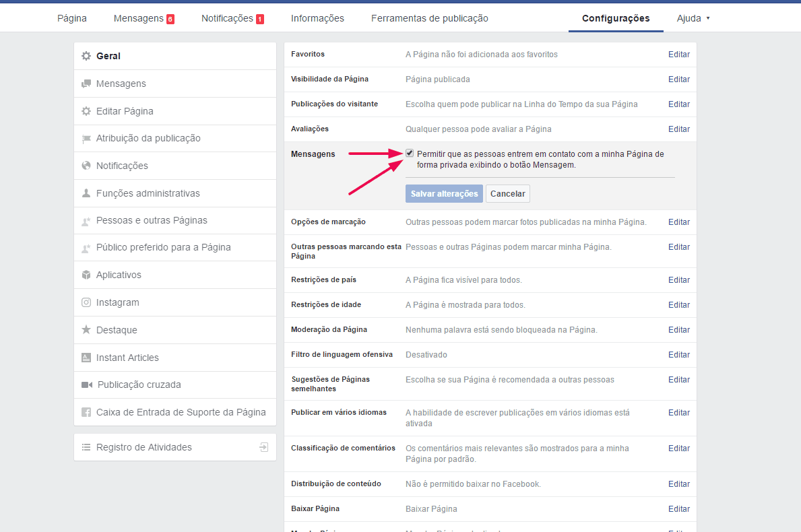Click the list icon beside Registro de Atividades
Image resolution: width=801 pixels, height=532 pixels.
coord(86,447)
